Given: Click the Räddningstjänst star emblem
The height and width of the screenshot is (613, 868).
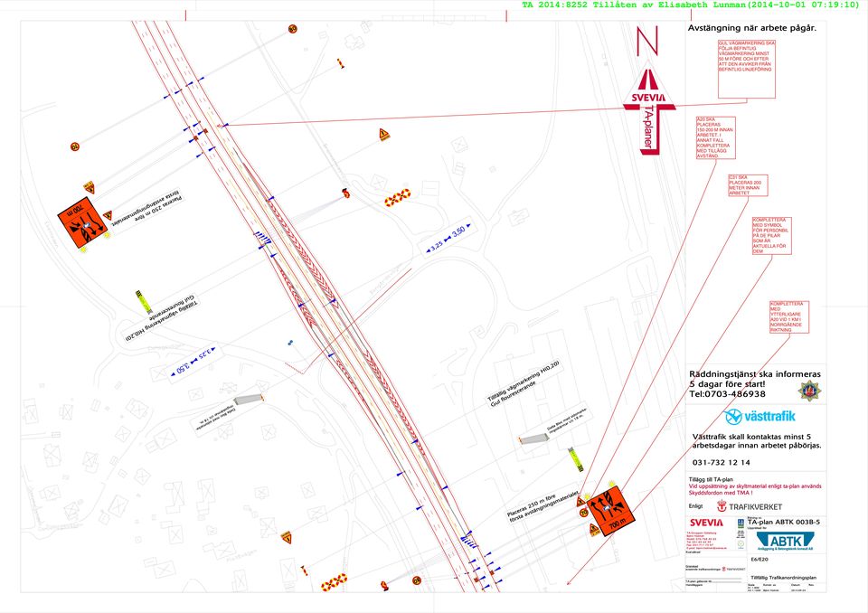Looking at the screenshot, I should pyautogui.click(x=809, y=391).
